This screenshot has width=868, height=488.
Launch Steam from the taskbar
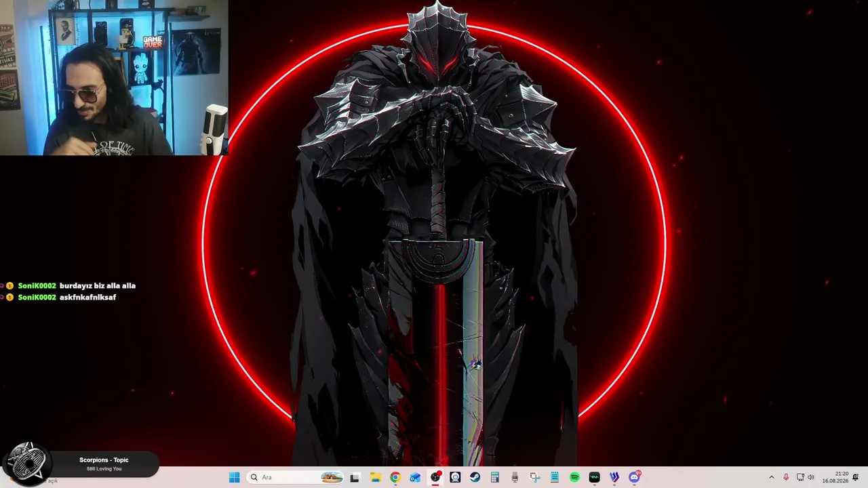(475, 477)
